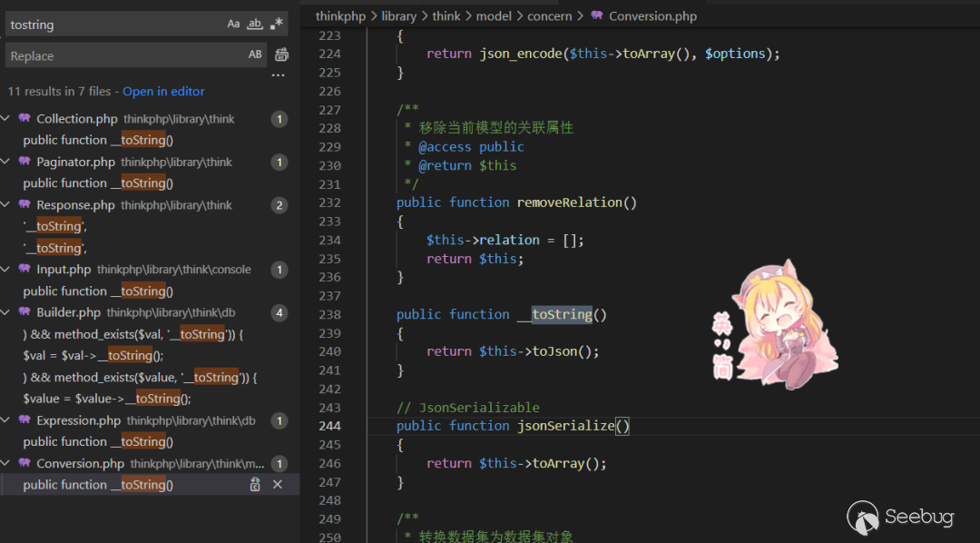Click line number 244 in gutter
The height and width of the screenshot is (543, 980).
tap(330, 426)
